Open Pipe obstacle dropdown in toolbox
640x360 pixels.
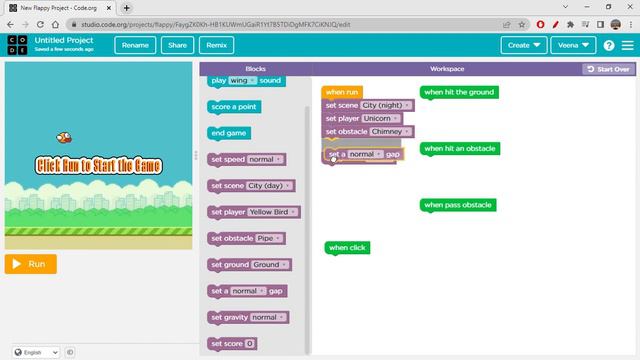click(x=269, y=238)
